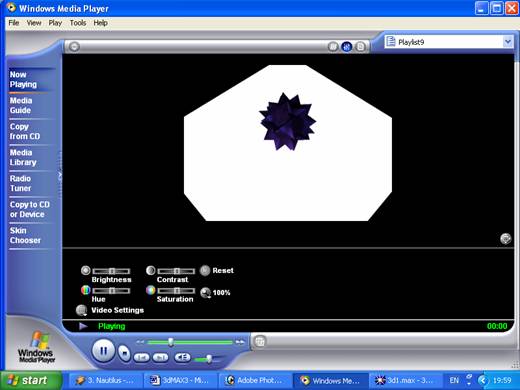Open the Media Guide tab
The width and height of the screenshot is (520, 390).
[x=21, y=105]
